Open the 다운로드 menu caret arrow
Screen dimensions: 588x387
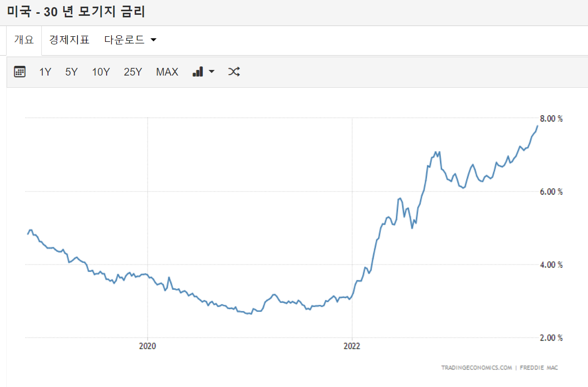tap(152, 40)
